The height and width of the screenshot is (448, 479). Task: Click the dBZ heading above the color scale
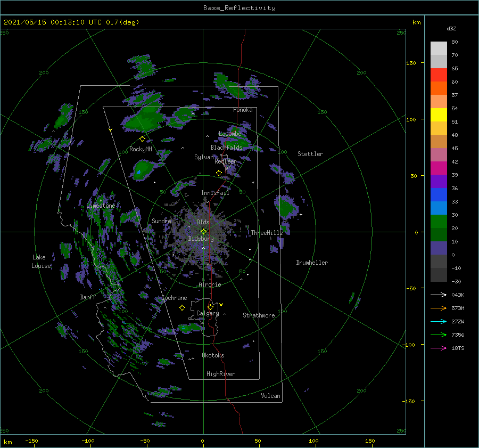pyautogui.click(x=451, y=28)
